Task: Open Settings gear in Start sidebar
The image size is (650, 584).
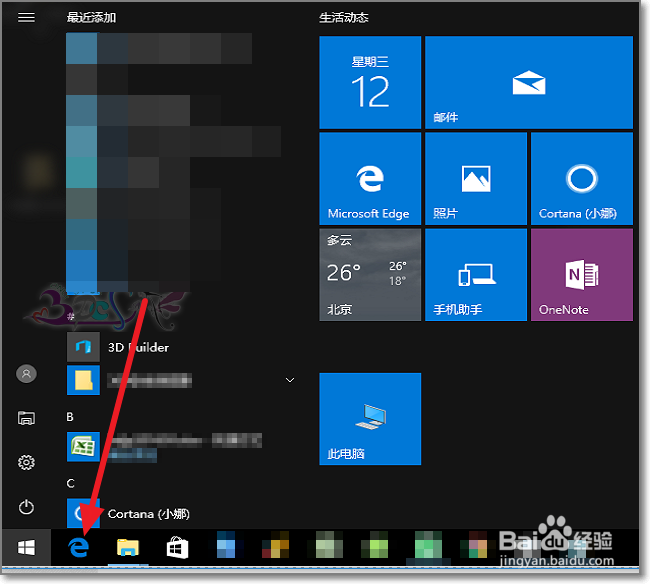Action: click(26, 462)
